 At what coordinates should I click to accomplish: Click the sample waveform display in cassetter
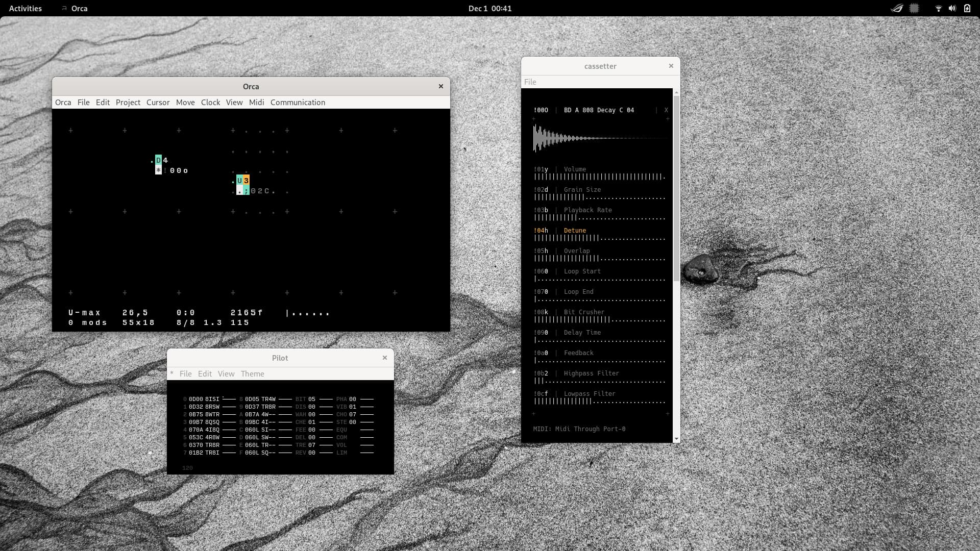[600, 138]
